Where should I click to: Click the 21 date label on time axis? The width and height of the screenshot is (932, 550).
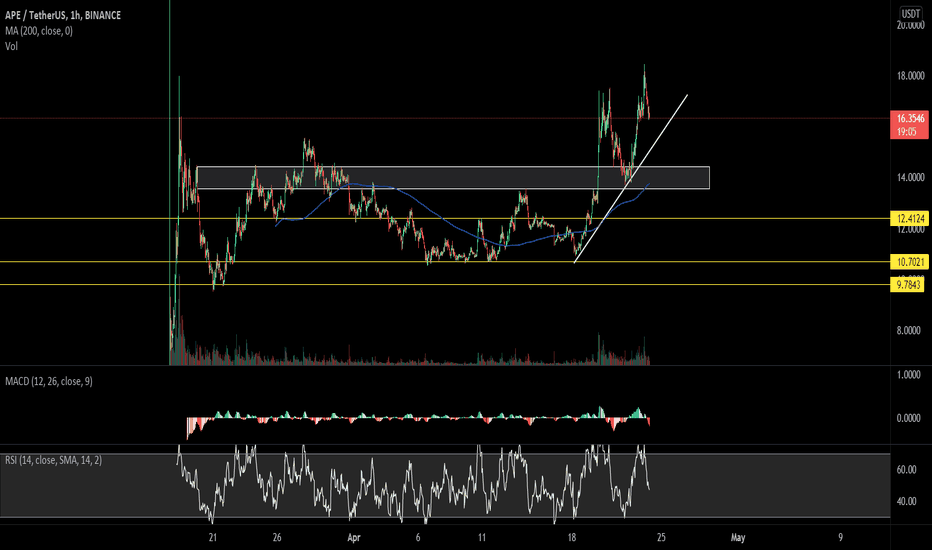coord(213,538)
